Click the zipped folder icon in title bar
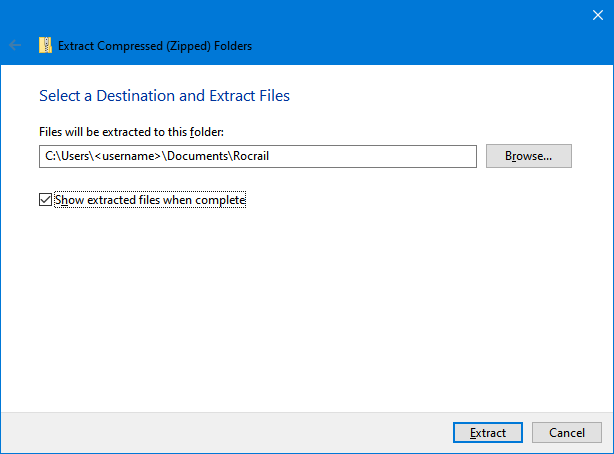This screenshot has width=614, height=454. click(x=45, y=45)
